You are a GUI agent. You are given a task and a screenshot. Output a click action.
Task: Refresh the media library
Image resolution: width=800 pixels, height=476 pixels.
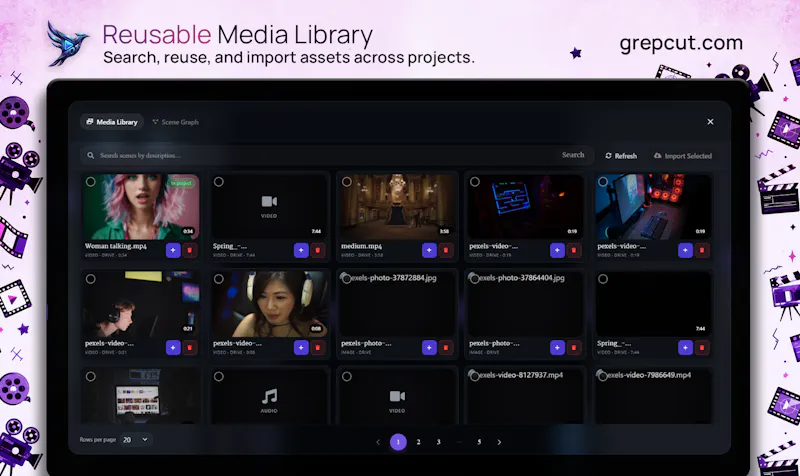tap(621, 156)
